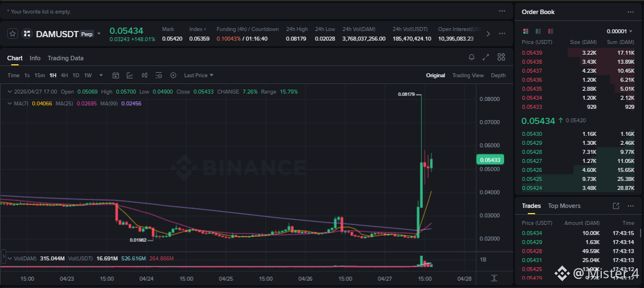Change order book tick size 0.00001
644x288 pixels.
pyautogui.click(x=619, y=31)
